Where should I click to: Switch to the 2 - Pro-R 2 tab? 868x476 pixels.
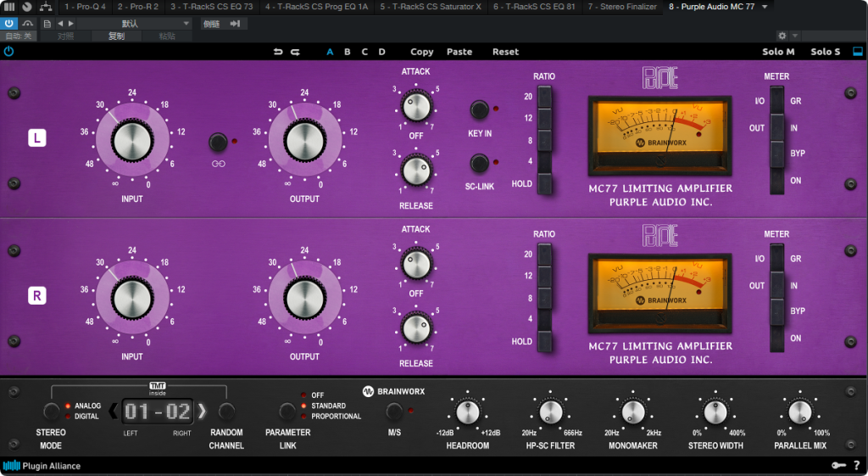tap(137, 7)
